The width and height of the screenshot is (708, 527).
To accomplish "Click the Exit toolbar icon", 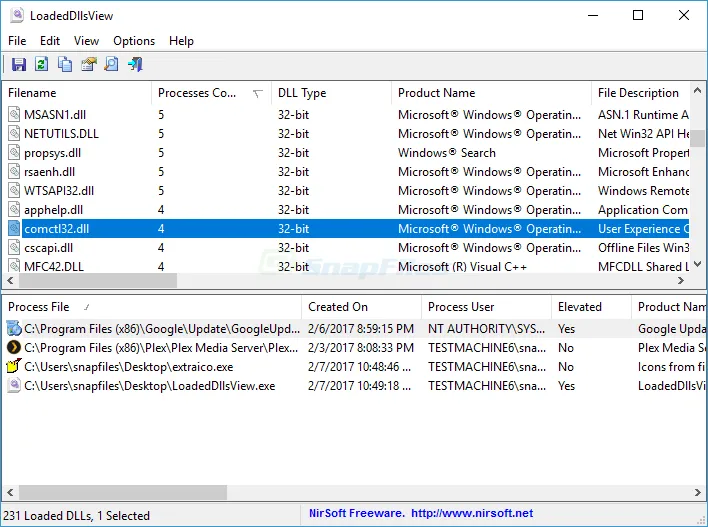I will point(135,64).
